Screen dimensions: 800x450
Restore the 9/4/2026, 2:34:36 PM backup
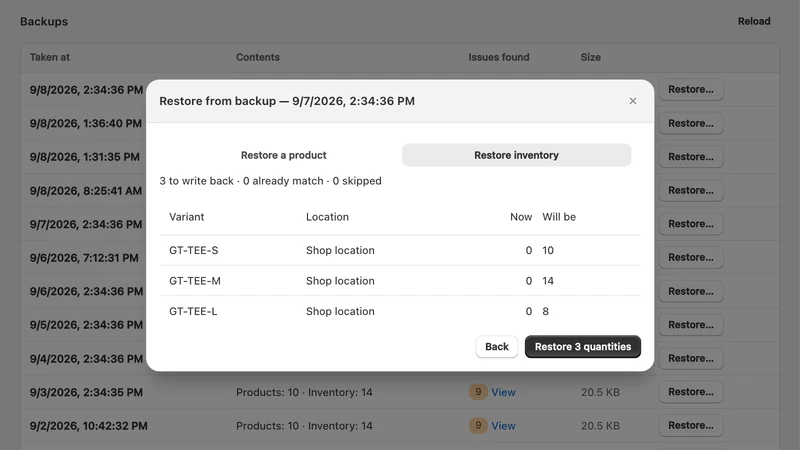691,359
